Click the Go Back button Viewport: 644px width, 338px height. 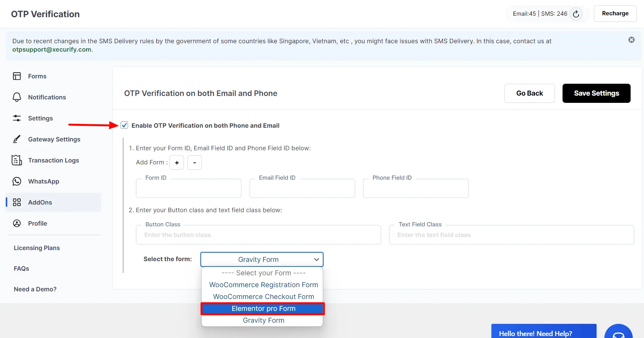click(x=529, y=93)
